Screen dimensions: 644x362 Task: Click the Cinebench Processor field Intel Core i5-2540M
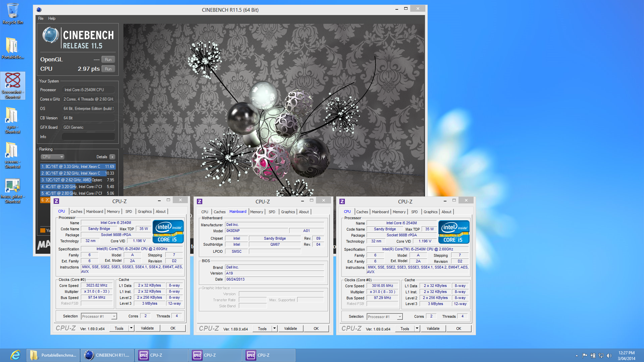pos(89,90)
